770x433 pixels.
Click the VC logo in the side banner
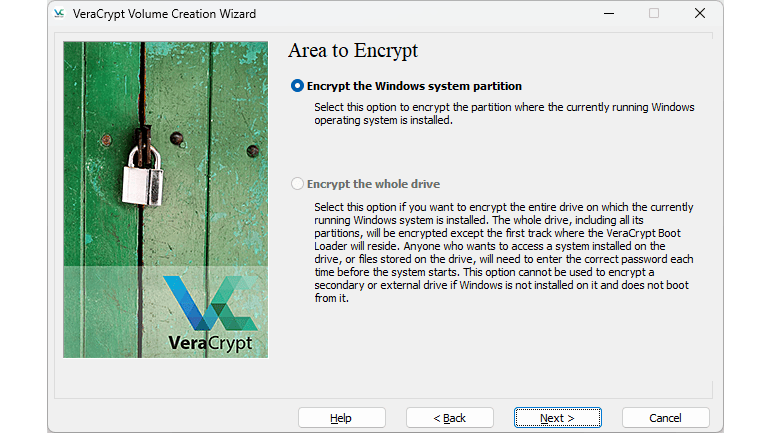pyautogui.click(x=210, y=301)
